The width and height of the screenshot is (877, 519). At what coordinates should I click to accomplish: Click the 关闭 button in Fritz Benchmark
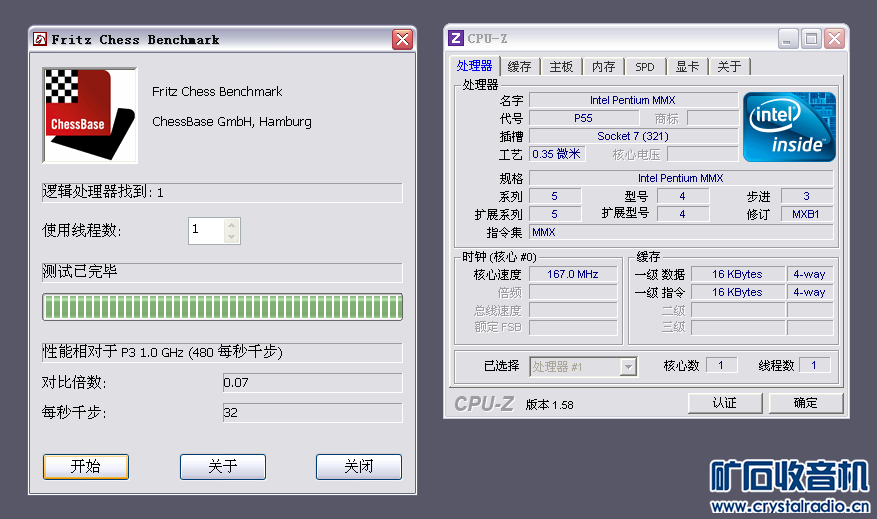point(359,466)
